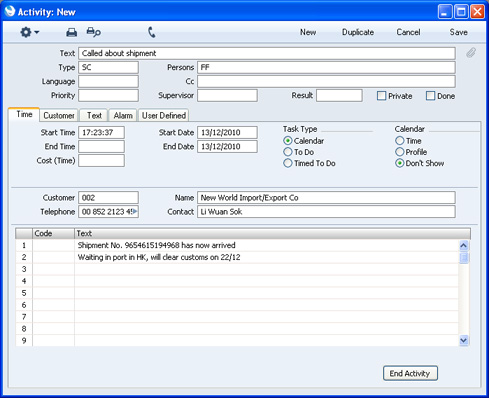Viewport: 489px width, 398px height.
Task: Click the Start Date field
Action: pyautogui.click(x=227, y=132)
